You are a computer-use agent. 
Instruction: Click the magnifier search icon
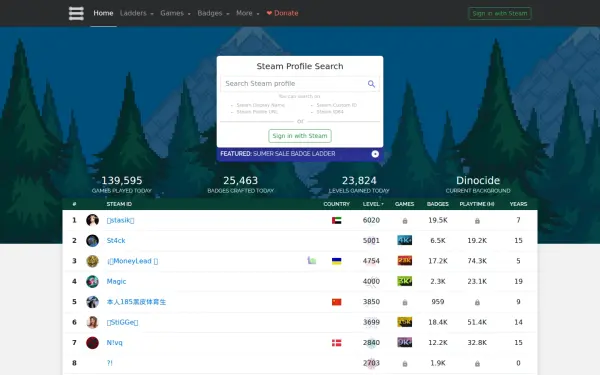tap(371, 84)
